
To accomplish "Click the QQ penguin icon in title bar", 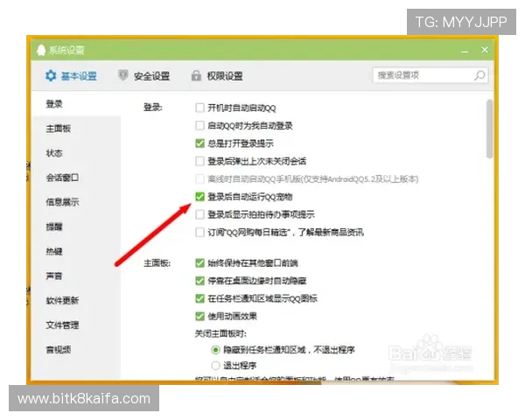I will click(x=41, y=50).
